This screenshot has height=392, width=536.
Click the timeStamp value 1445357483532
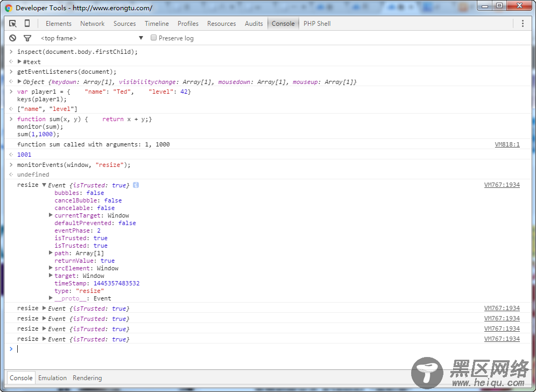(x=117, y=283)
